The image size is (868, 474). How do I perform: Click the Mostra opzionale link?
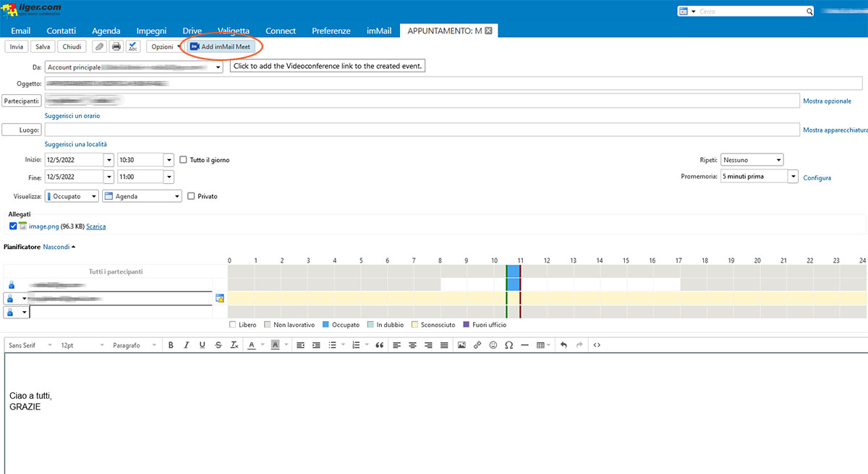pyautogui.click(x=827, y=101)
